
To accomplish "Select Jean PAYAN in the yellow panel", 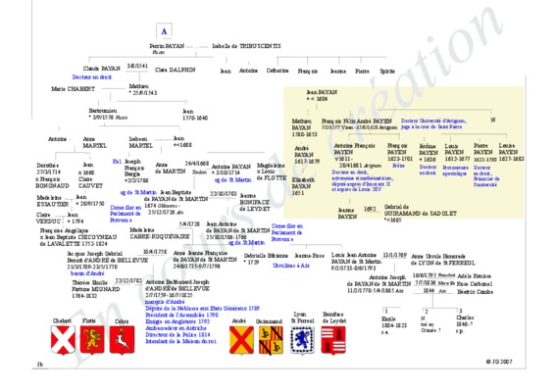I will (x=322, y=92).
